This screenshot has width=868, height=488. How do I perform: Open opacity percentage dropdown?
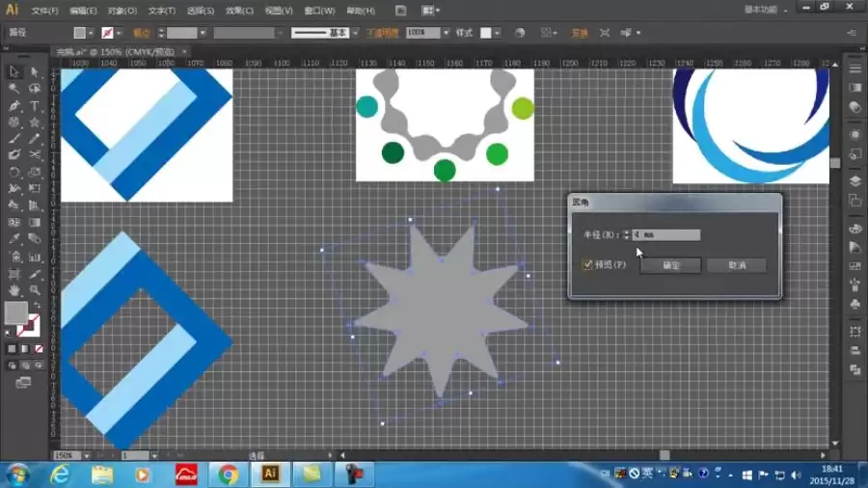point(447,33)
